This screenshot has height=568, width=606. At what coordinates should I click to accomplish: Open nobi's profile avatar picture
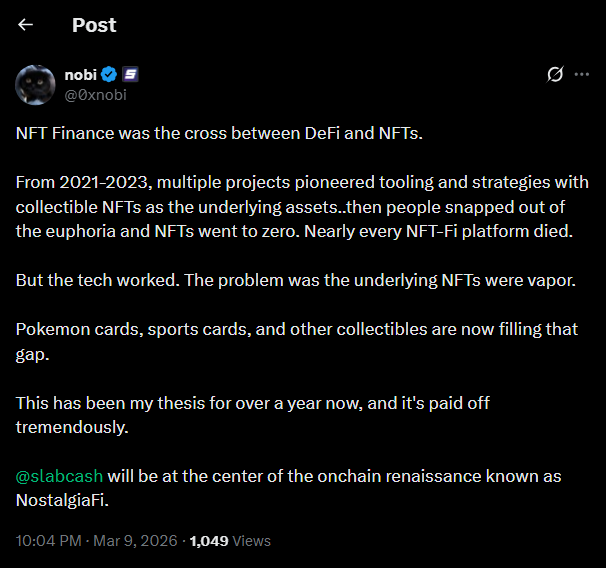click(35, 84)
